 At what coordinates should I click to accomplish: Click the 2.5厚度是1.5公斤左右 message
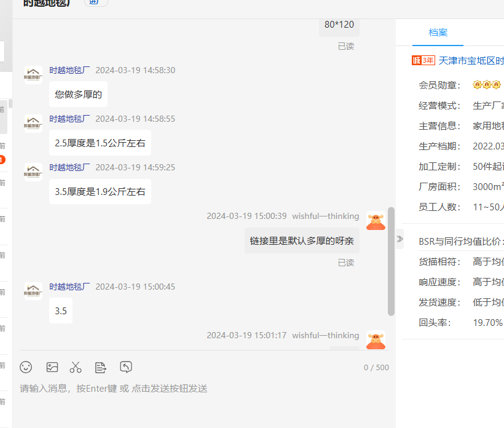click(x=100, y=143)
